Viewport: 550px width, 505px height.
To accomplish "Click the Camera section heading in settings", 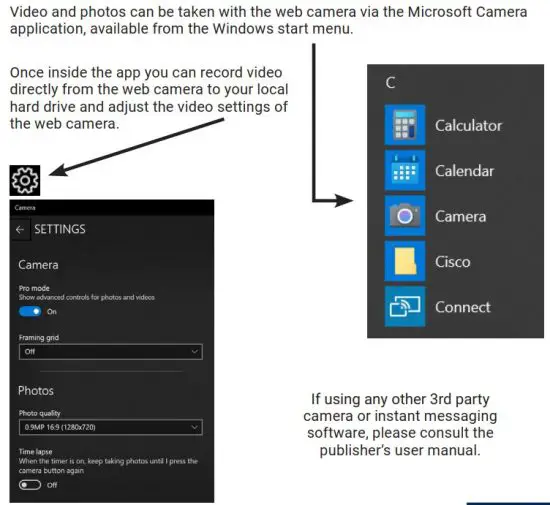I will click(x=38, y=265).
